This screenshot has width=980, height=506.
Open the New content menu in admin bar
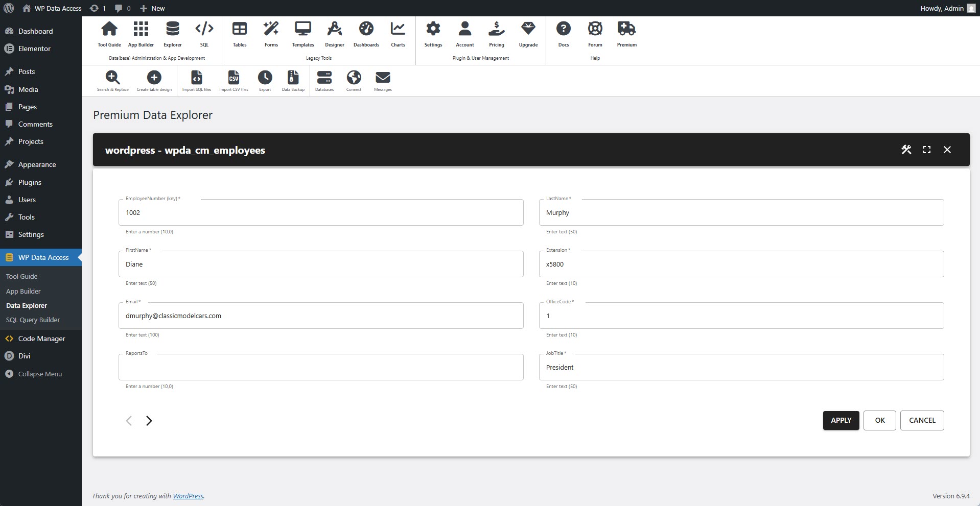click(x=152, y=8)
